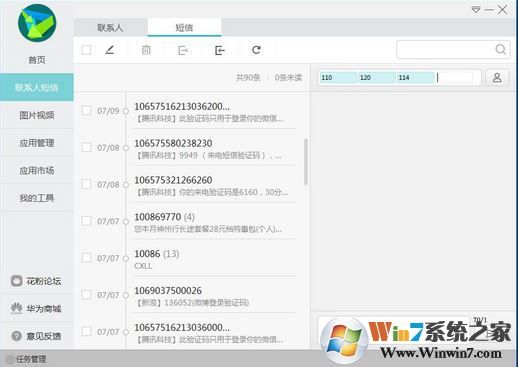Select 图片视频 in the sidebar
Screen dimensions: 518x367
37,115
